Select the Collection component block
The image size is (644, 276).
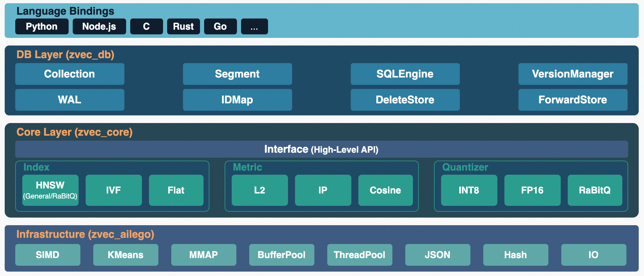70,74
